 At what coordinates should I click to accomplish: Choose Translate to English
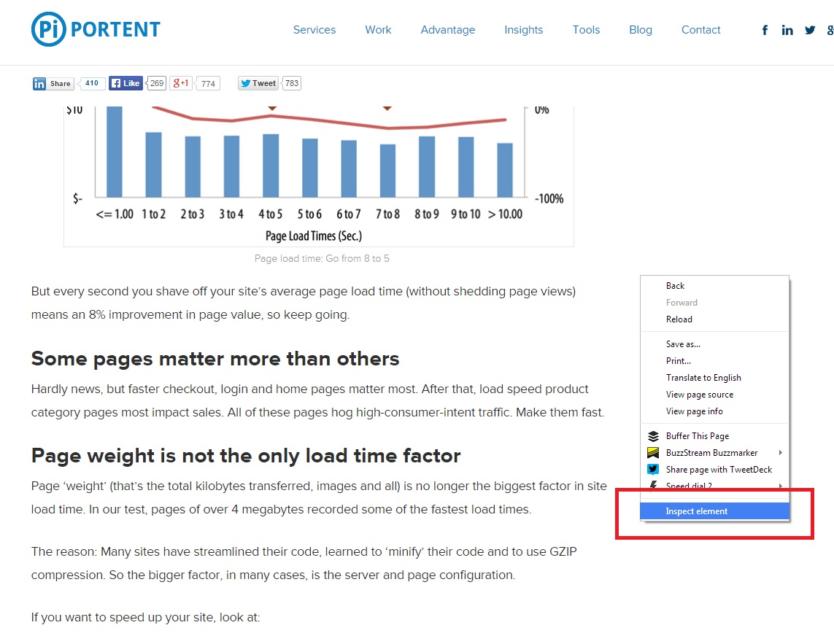pos(703,377)
